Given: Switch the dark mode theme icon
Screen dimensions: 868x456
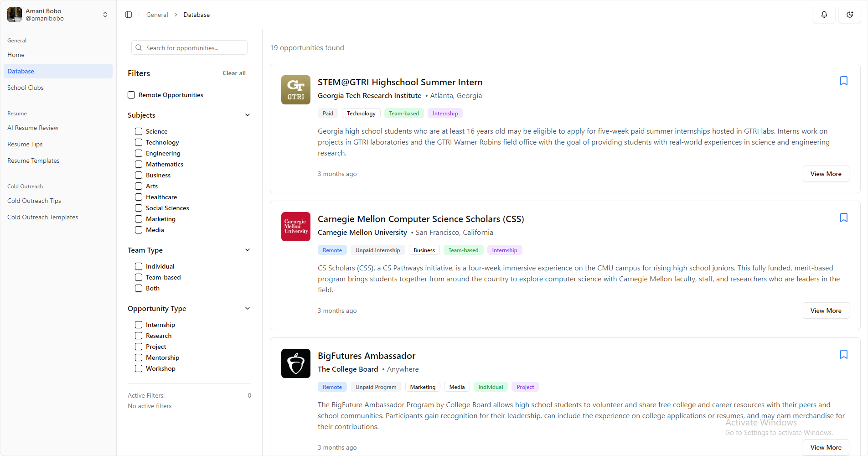Looking at the screenshot, I should [849, 15].
